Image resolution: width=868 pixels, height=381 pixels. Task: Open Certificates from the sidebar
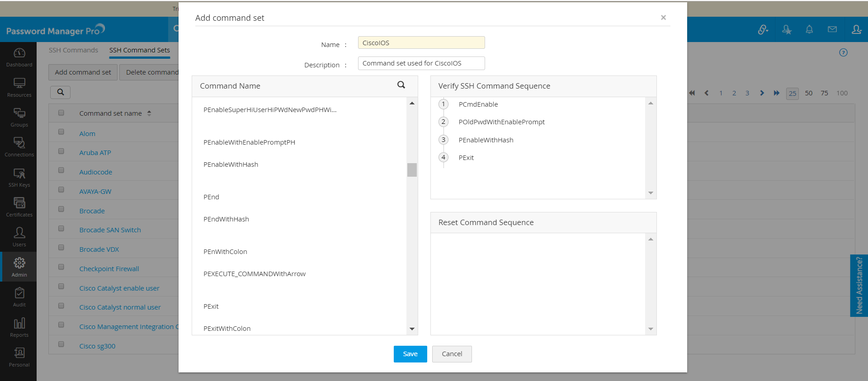point(19,207)
